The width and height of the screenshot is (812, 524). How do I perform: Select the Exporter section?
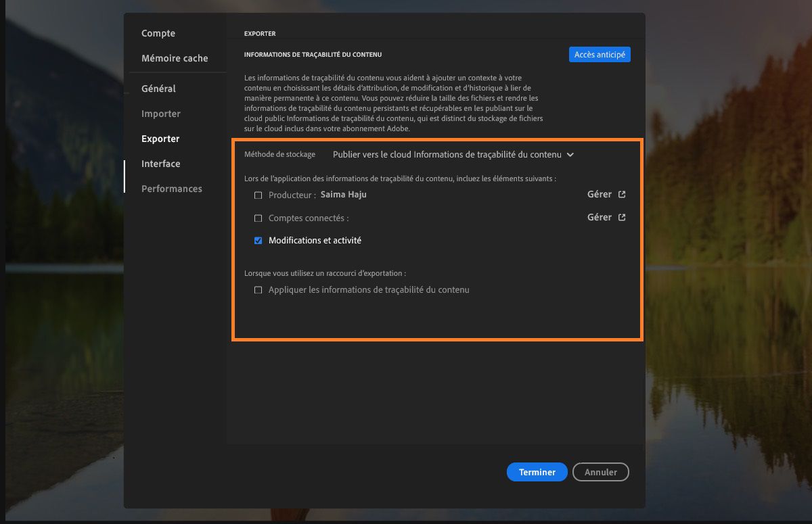pos(160,139)
